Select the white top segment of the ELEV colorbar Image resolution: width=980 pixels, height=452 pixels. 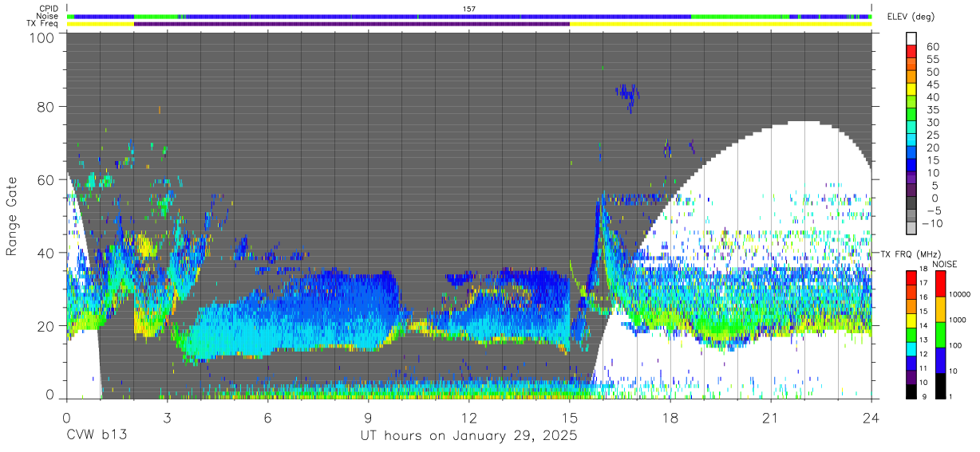pos(912,37)
